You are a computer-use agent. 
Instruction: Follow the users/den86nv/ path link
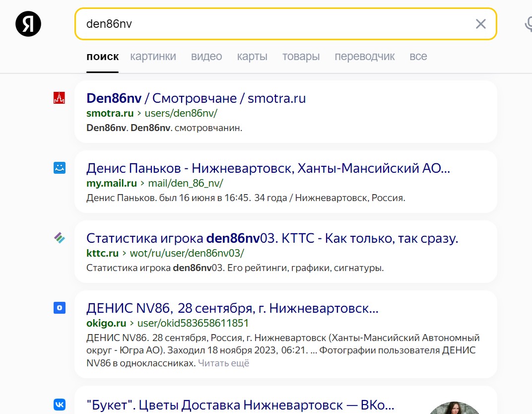click(x=181, y=113)
